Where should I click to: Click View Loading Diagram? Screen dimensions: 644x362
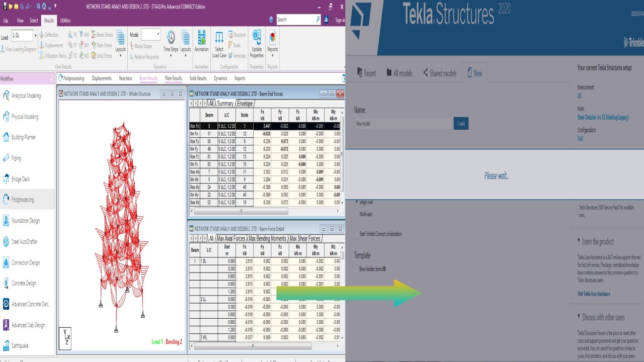[19, 49]
